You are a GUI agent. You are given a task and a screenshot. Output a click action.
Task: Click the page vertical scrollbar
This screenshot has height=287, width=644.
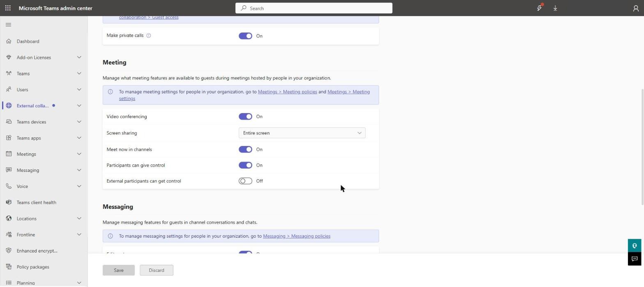point(642,147)
